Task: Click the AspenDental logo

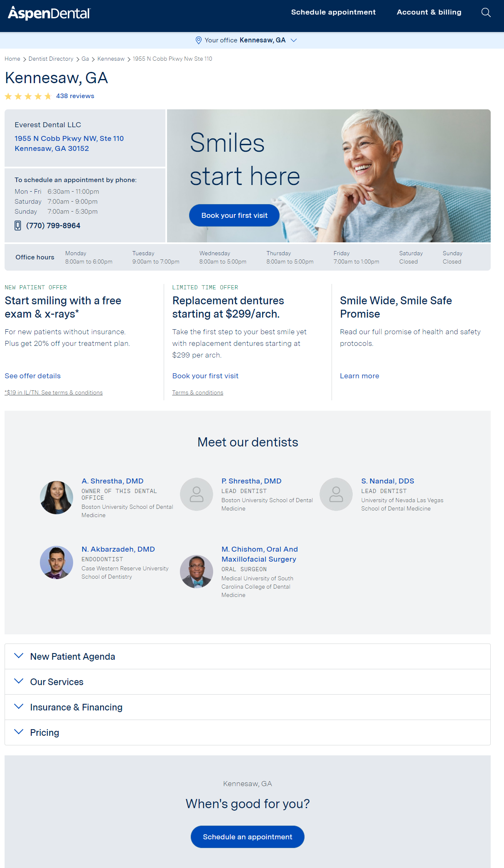Action: pos(49,13)
